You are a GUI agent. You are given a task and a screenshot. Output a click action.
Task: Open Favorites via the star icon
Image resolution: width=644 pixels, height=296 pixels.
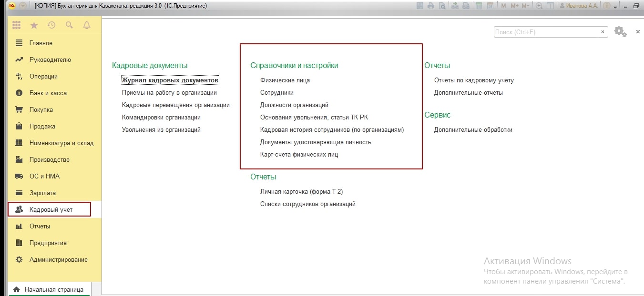click(x=34, y=25)
